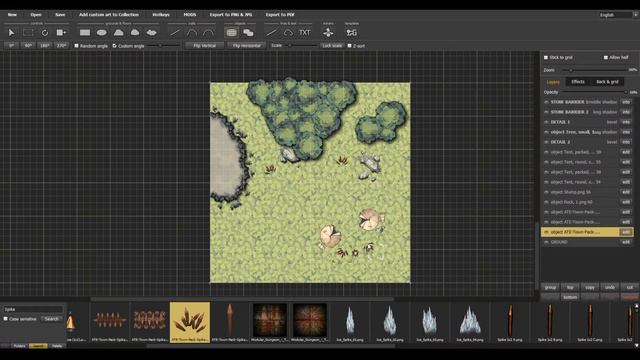This screenshot has height=360, width=640.
Task: Edit the GROUND layer
Action: 626,242
